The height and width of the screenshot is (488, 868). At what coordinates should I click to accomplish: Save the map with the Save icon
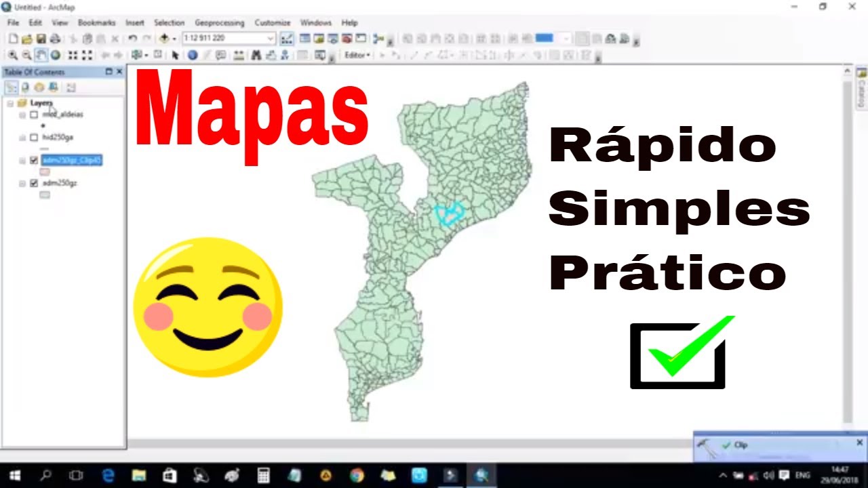click(x=41, y=39)
